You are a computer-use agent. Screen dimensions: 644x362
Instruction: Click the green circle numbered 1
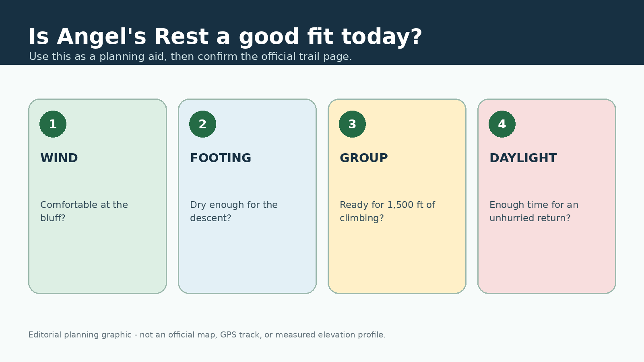53,124
